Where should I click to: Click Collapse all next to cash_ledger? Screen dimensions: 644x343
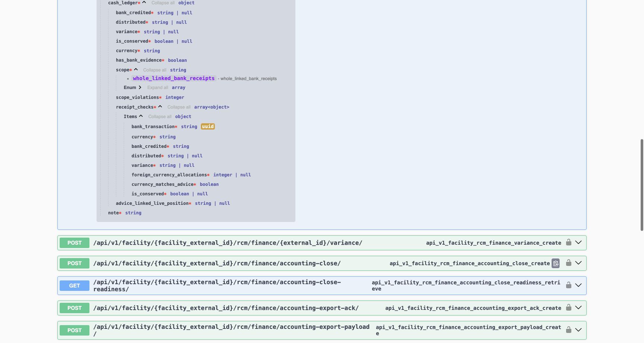click(163, 3)
